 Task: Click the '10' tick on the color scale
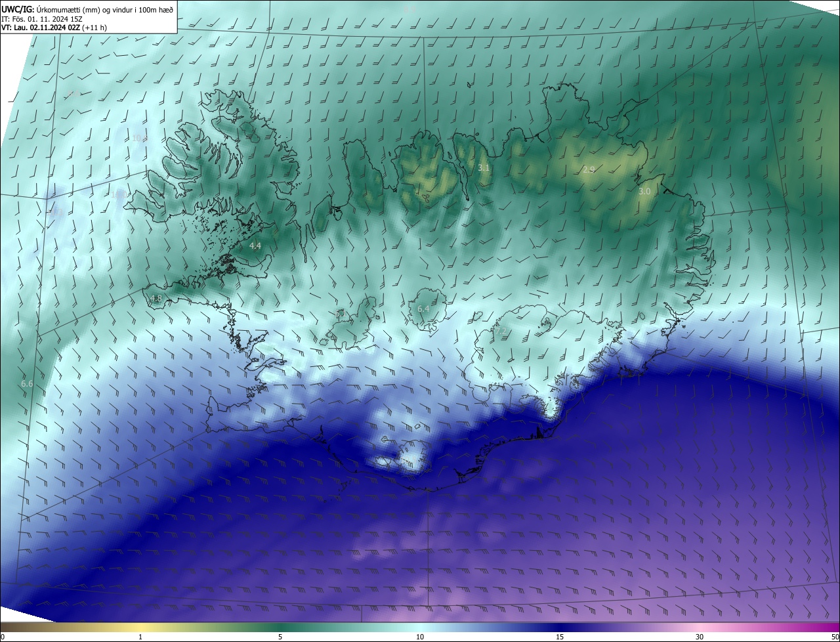tap(420, 637)
